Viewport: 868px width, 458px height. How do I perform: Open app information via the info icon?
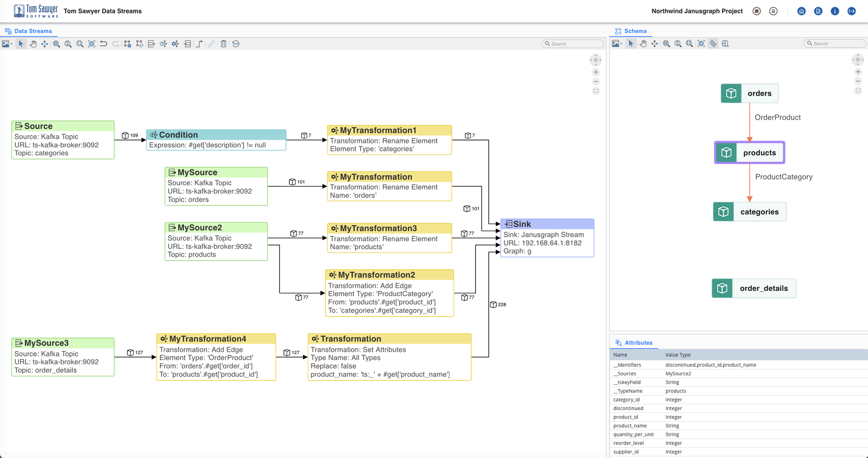coord(835,11)
